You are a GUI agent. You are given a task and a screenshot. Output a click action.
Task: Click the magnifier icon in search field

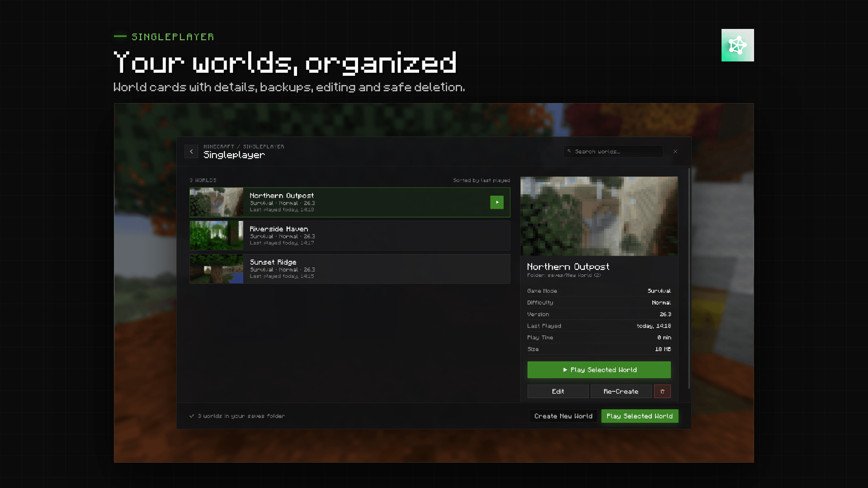569,151
